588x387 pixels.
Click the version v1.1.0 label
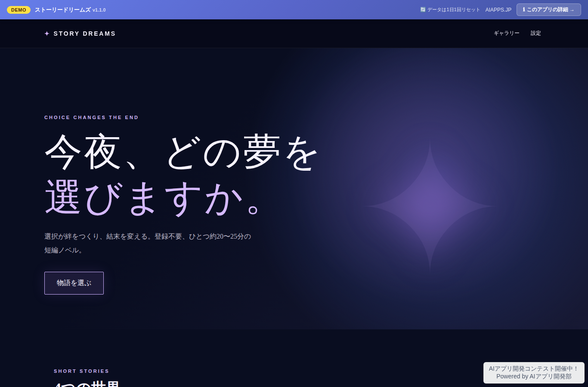(x=99, y=10)
